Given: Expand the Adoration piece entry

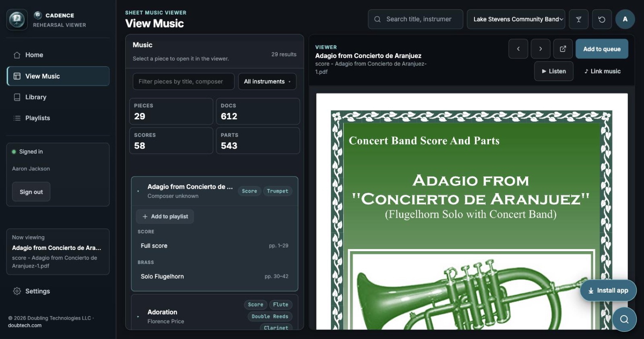Looking at the screenshot, I should (138, 316).
